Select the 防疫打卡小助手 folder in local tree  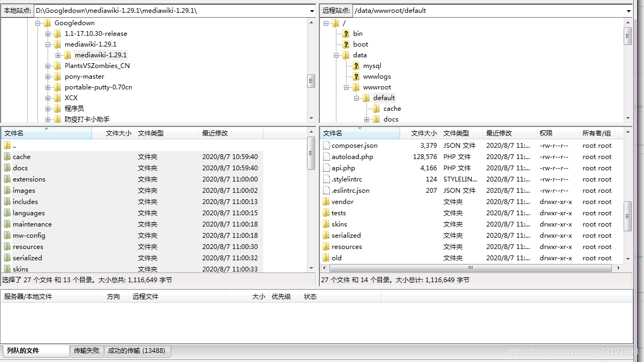87,119
